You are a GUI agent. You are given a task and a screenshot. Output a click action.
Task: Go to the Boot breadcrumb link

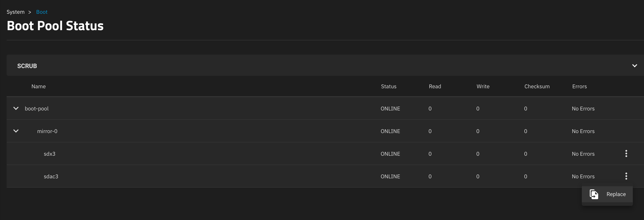pos(42,12)
